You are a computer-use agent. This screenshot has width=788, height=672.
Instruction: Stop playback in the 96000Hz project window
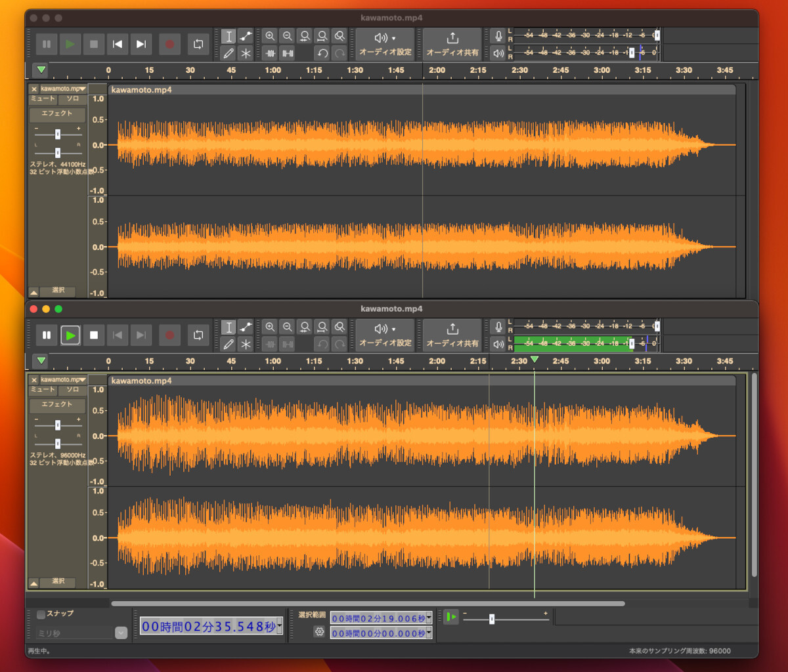coord(94,335)
